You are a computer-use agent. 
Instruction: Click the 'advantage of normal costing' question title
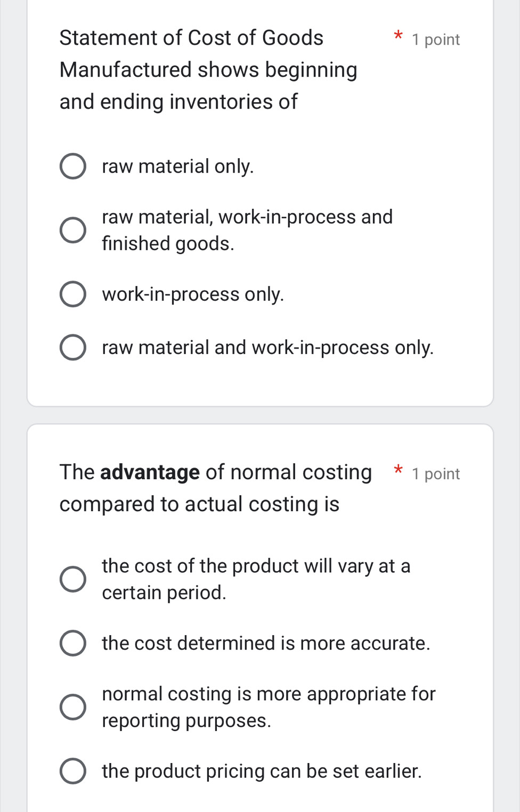pos(215,488)
